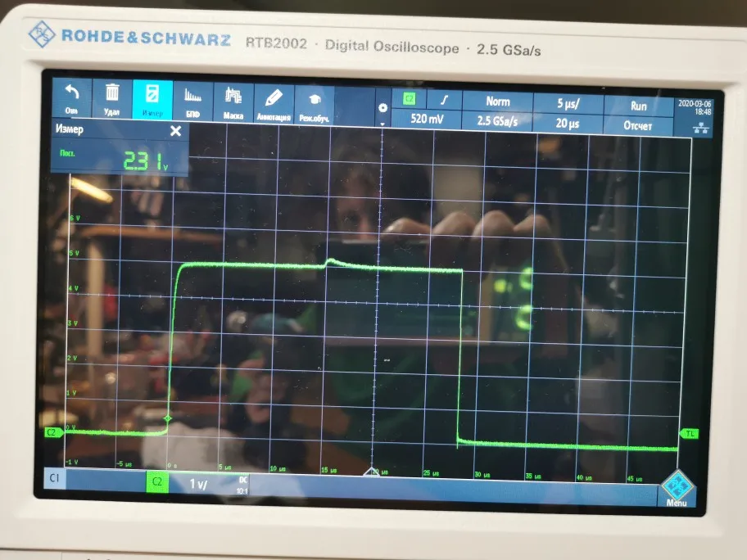The height and width of the screenshot is (560, 747).
Task: Tap the 1 V/ vertical scale setting
Action: tap(199, 485)
